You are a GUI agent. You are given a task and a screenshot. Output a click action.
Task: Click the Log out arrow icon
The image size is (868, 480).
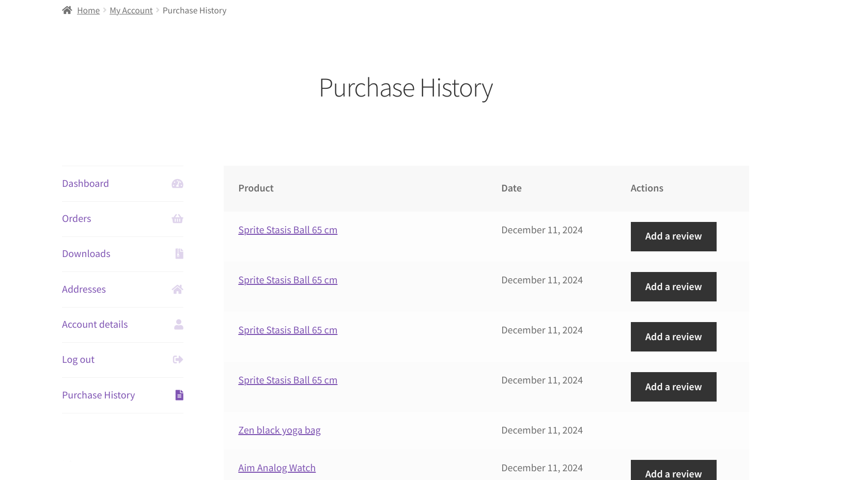point(178,360)
